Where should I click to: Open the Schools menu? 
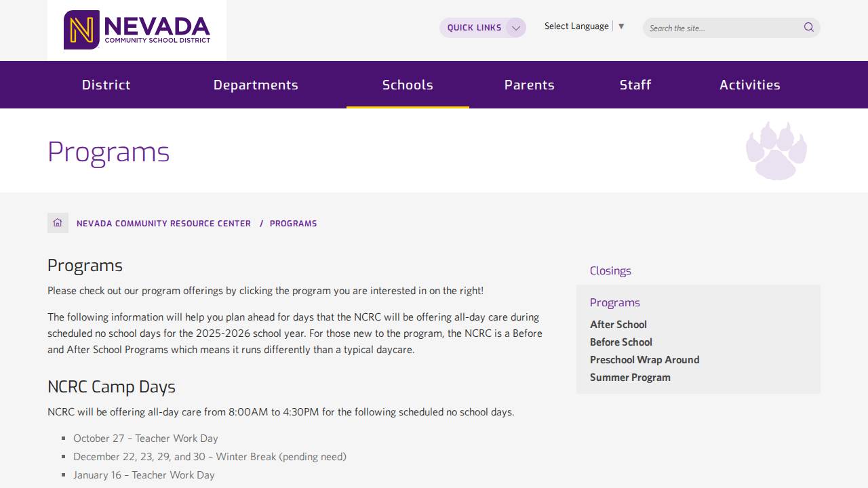pos(408,85)
